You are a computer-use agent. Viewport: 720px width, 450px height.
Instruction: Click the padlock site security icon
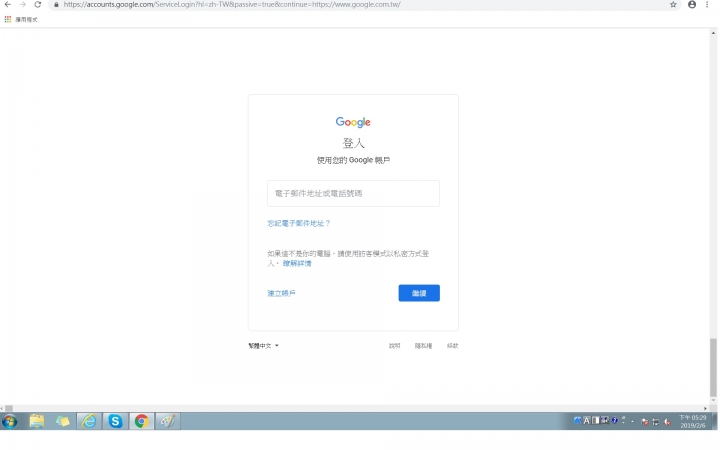tap(56, 5)
